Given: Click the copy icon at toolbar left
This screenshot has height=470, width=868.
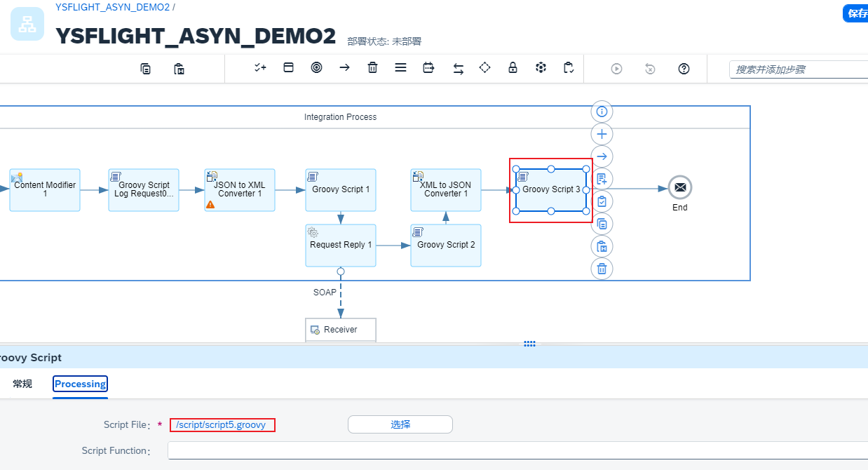Looking at the screenshot, I should point(145,69).
